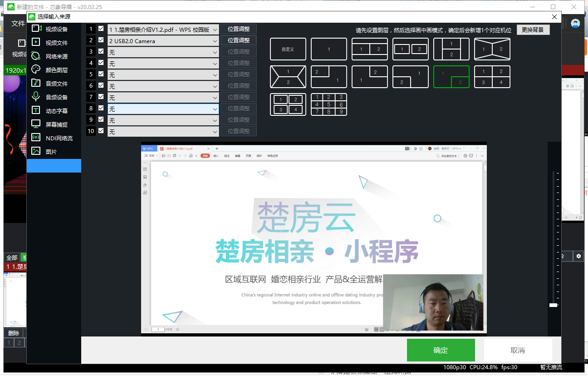588x376 pixels.
Task: Open layer 5 source dropdown
Action: [163, 75]
